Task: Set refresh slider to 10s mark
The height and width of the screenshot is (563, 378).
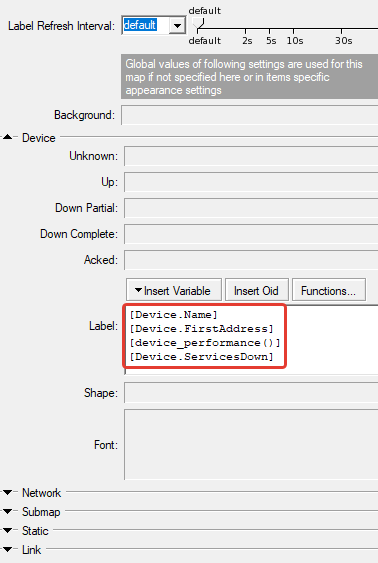Action: 294,29
